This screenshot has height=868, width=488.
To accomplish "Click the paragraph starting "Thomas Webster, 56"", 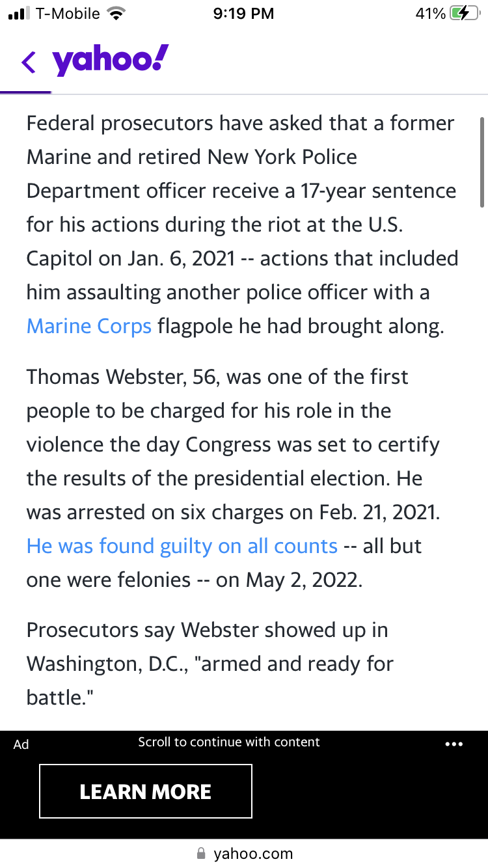I will (234, 478).
